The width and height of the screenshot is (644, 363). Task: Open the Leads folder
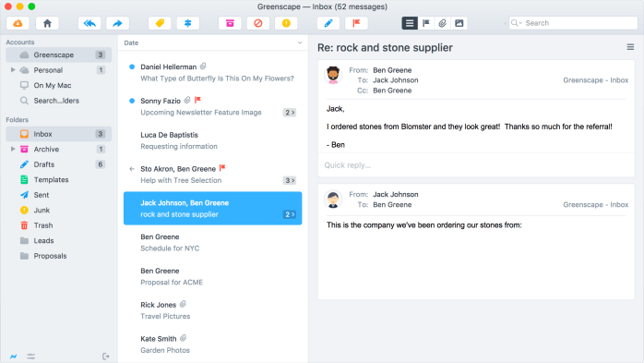click(59, 240)
